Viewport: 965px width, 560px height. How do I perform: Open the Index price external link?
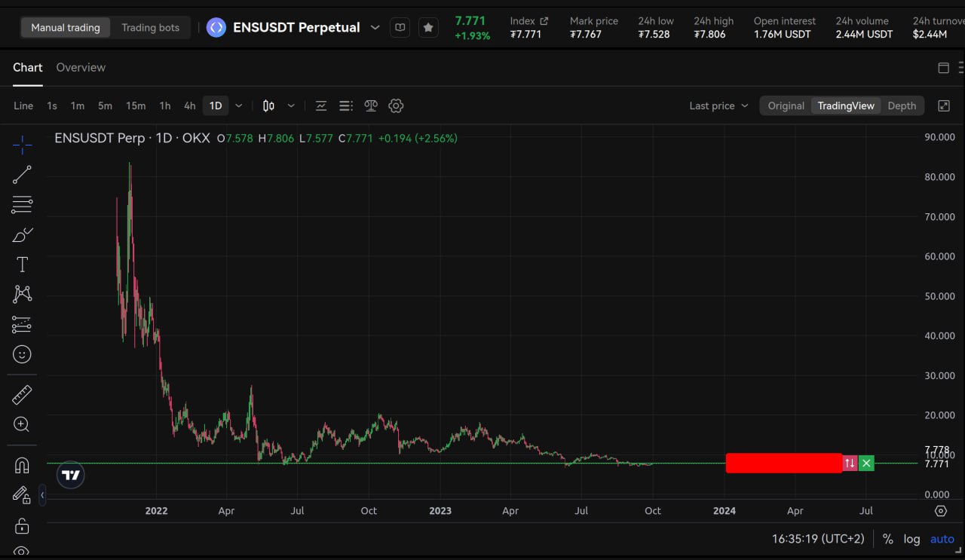544,21
